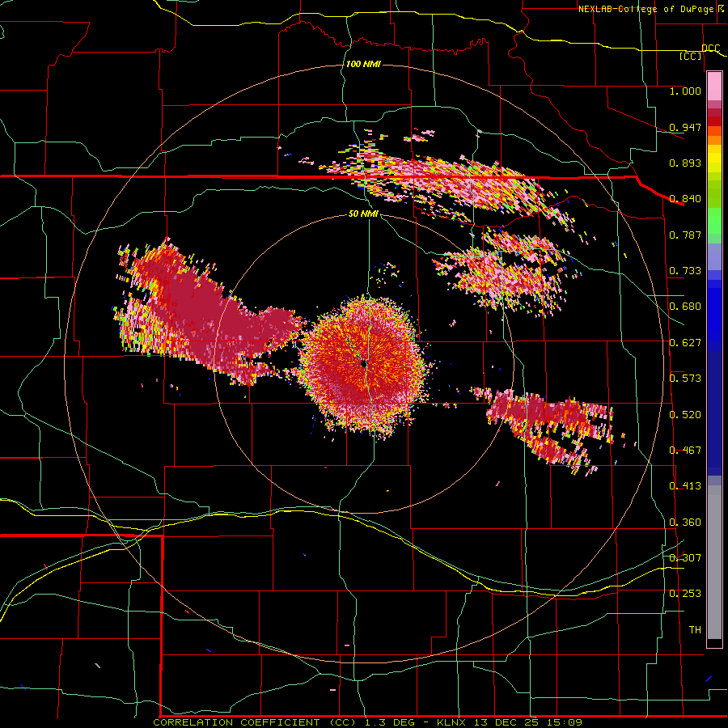Click the TH threshold label in legend
728x728 pixels.
click(x=695, y=630)
